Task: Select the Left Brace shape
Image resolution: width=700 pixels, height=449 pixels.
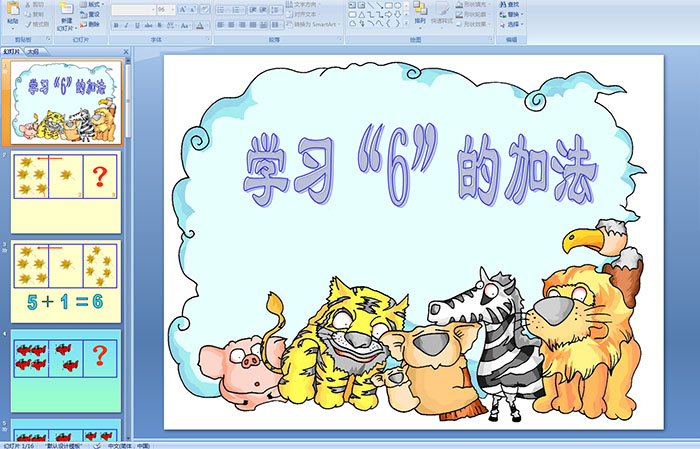Action: [388, 24]
